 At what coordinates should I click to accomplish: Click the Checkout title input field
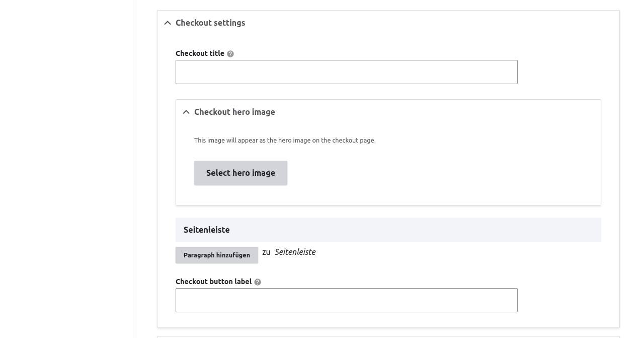coord(346,72)
